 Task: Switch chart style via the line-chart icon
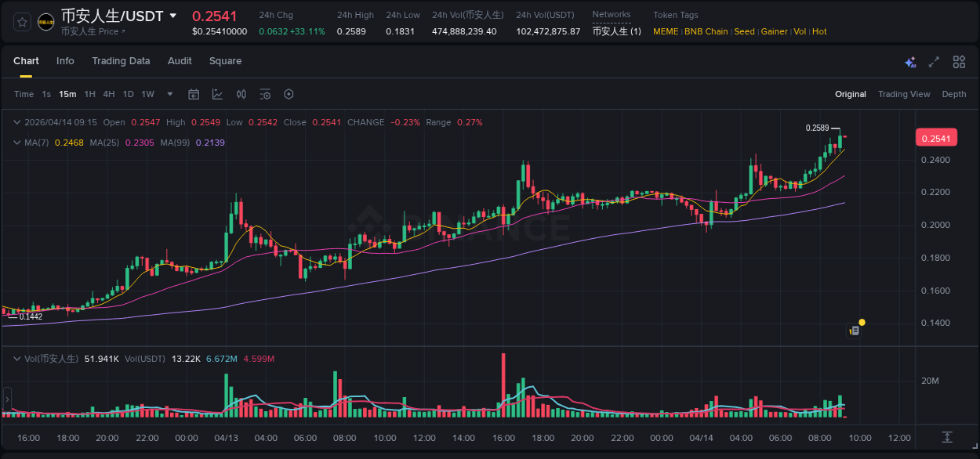217,94
